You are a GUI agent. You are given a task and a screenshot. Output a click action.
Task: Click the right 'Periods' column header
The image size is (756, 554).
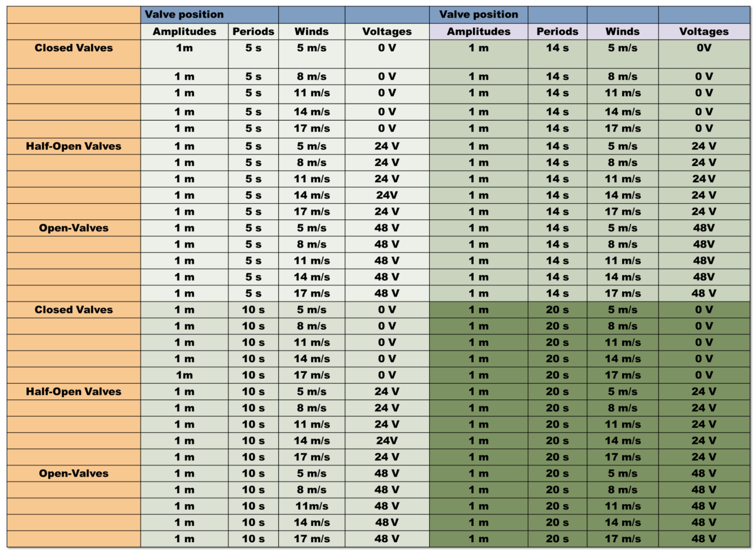coord(557,31)
